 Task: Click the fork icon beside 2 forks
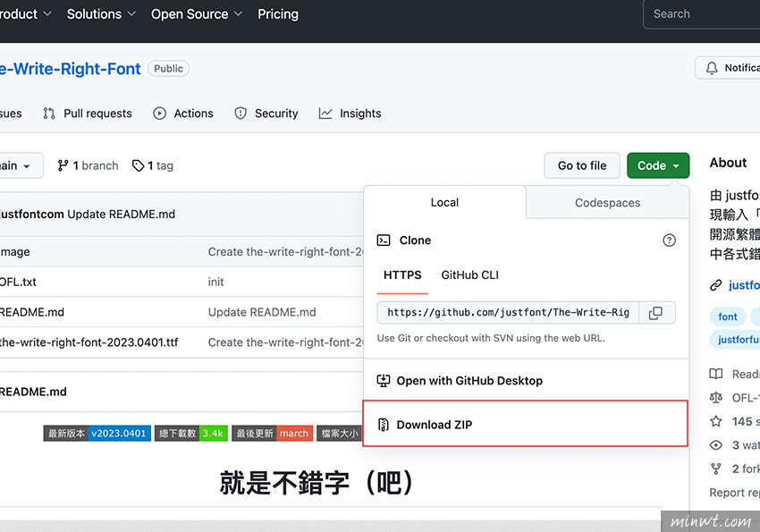pyautogui.click(x=716, y=469)
